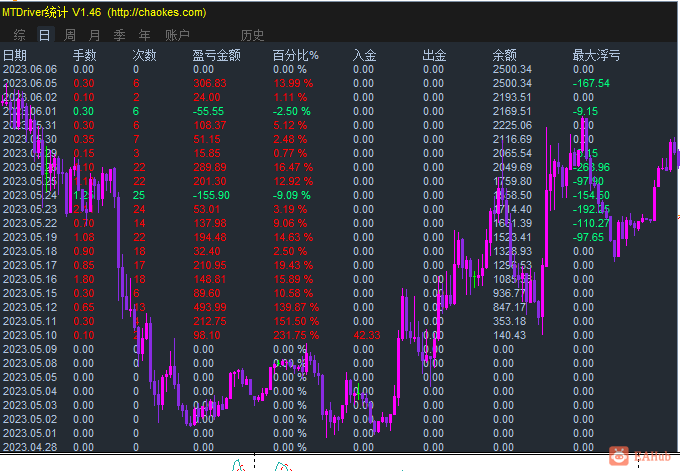Click the 入金 column header
Screen dimensions: 680x471
coord(364,55)
